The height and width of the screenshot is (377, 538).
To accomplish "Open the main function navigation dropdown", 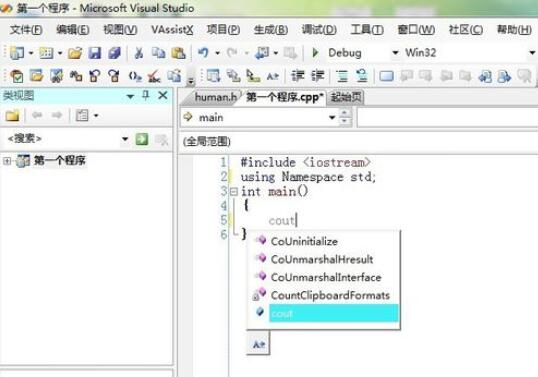I will [331, 117].
